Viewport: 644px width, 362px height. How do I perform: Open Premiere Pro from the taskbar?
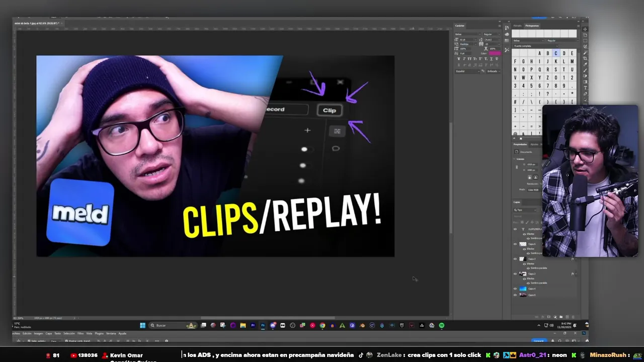[253, 325]
